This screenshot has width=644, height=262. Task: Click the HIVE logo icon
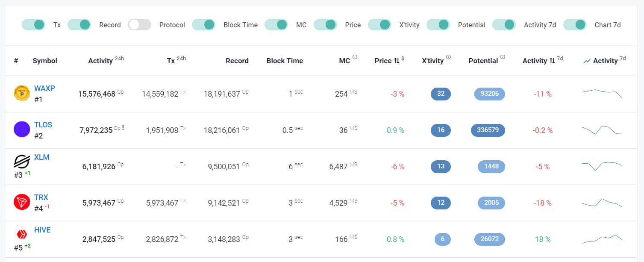(22, 234)
